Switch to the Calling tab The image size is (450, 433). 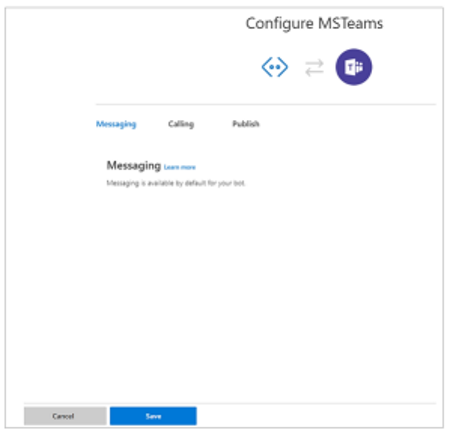pos(181,124)
